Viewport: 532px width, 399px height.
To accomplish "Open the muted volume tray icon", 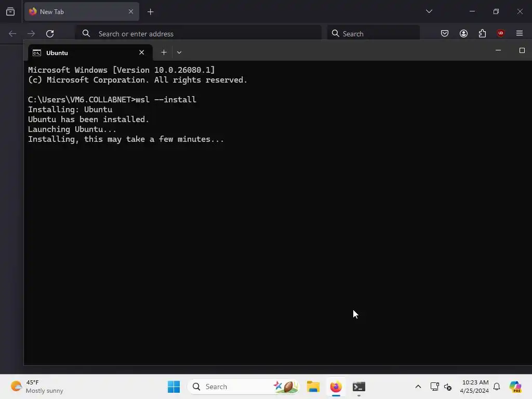I will click(x=447, y=387).
